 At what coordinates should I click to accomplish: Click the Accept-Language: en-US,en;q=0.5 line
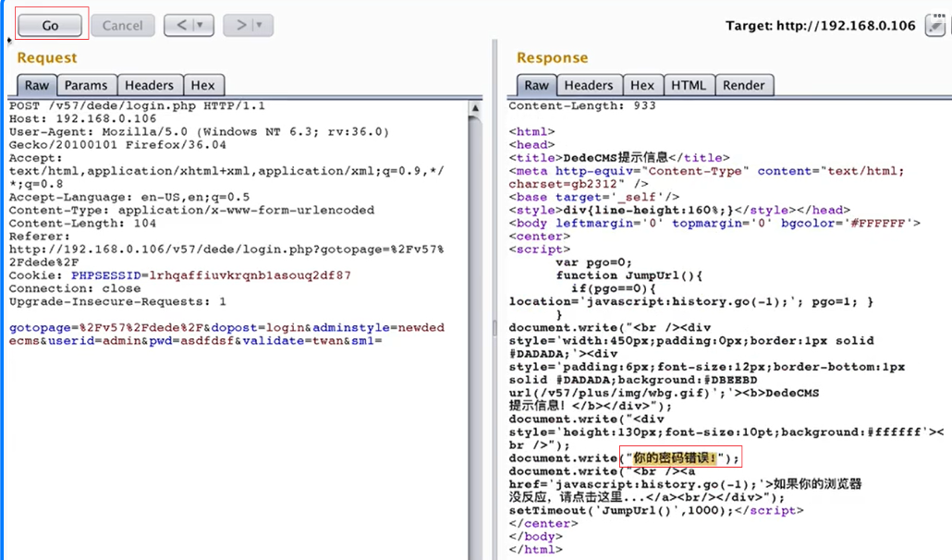(x=129, y=197)
